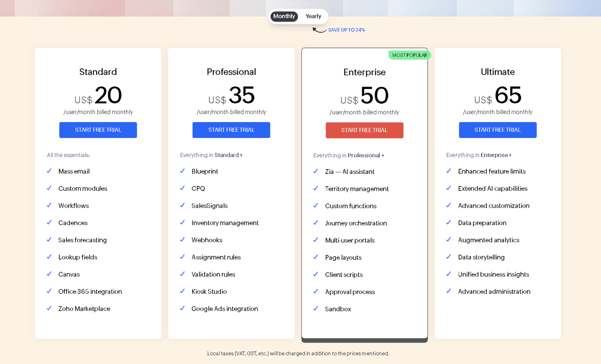Click the US$ 50 price
The width and height of the screenshot is (601, 364).
tap(364, 96)
